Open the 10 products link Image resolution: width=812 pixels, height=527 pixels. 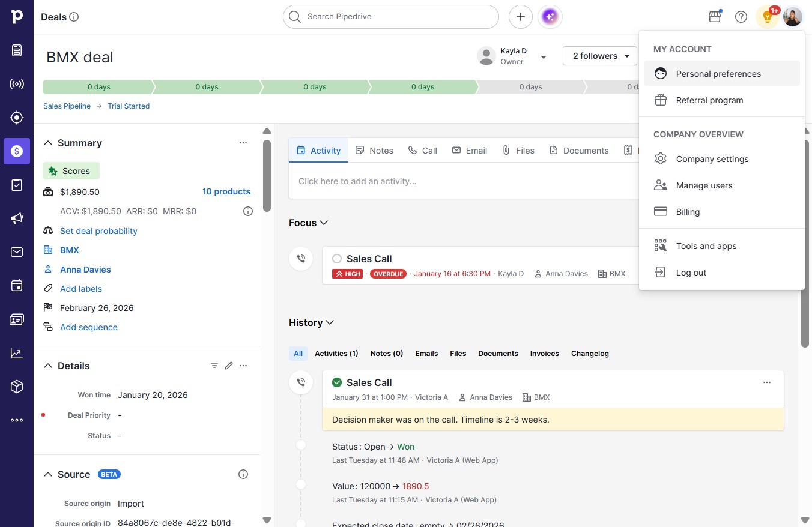(226, 191)
